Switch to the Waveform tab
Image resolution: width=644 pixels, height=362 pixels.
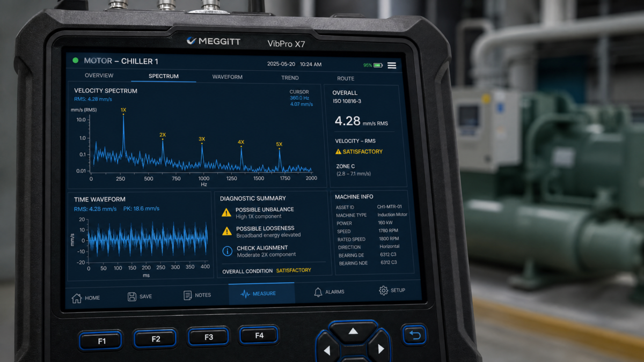pyautogui.click(x=227, y=77)
